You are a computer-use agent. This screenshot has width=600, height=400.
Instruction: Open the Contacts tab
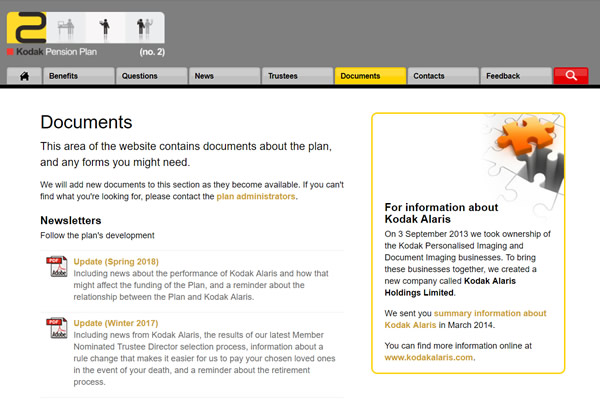(x=443, y=76)
